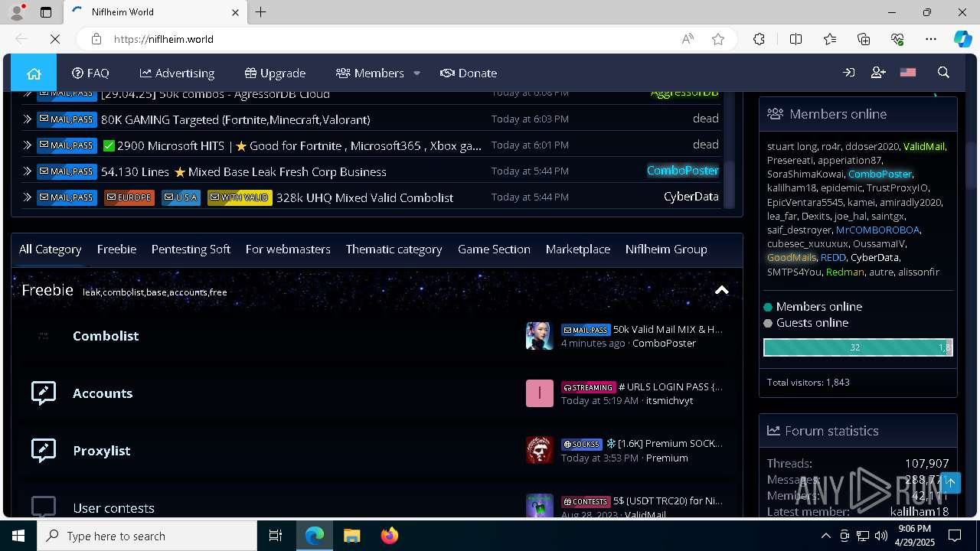Open browser extensions menu
Image resolution: width=980 pixels, height=551 pixels.
click(759, 39)
